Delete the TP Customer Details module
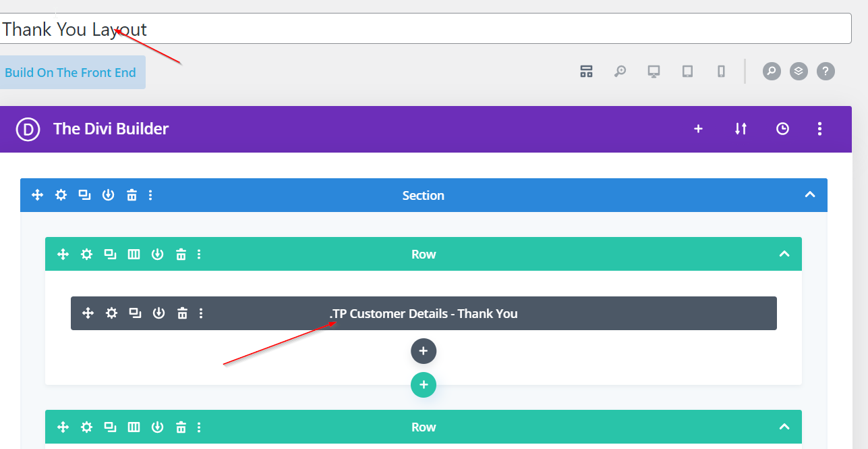868x449 pixels. pyautogui.click(x=182, y=313)
